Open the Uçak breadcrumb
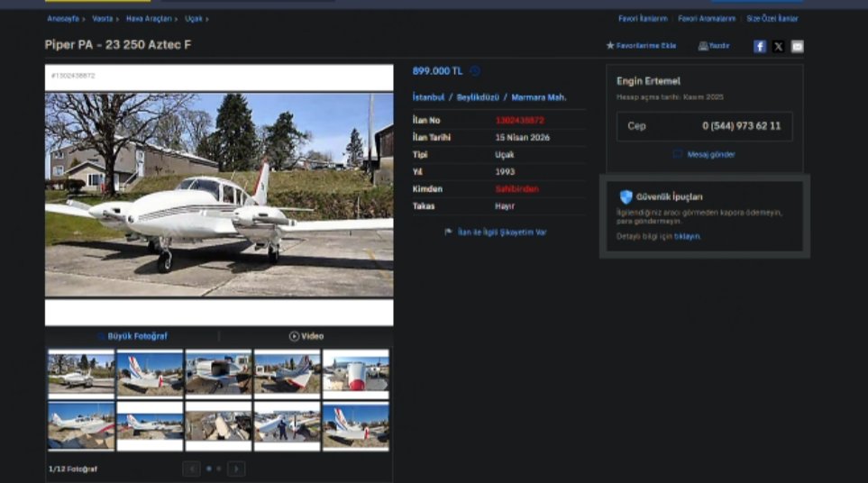The image size is (868, 483). coord(194,19)
